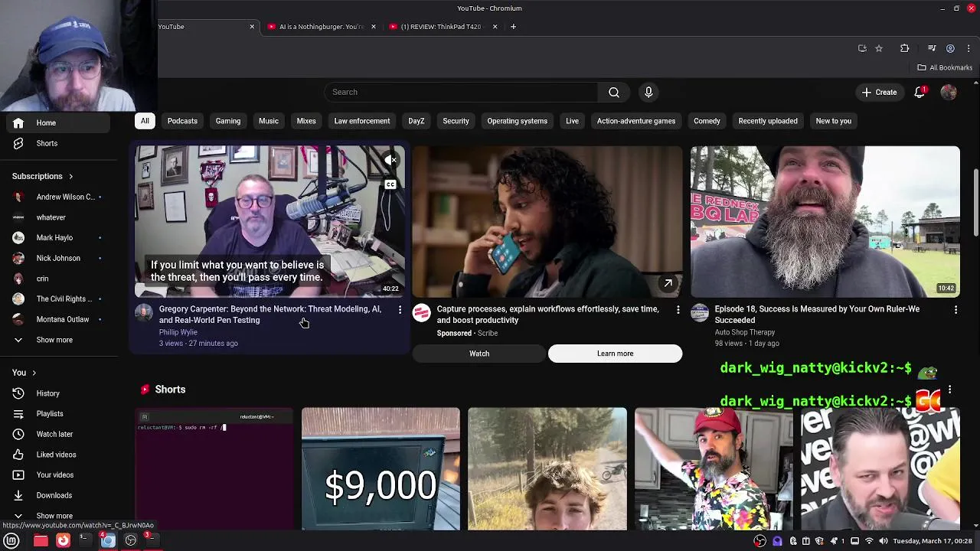The width and height of the screenshot is (980, 551).
Task: Open the Chromium three-dot menu
Action: (969, 48)
